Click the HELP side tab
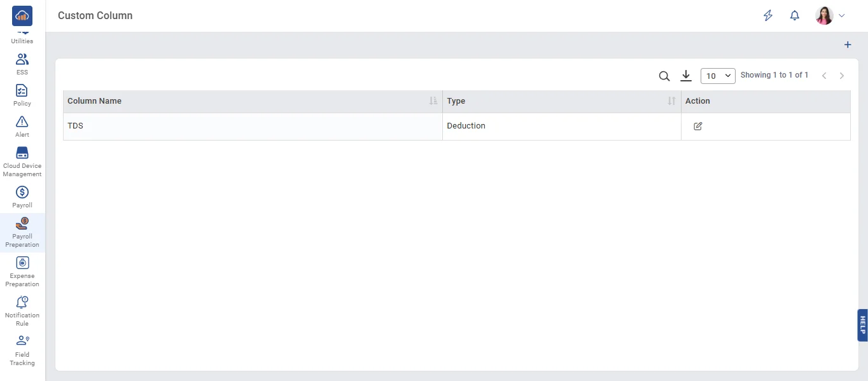868x381 pixels. click(862, 325)
